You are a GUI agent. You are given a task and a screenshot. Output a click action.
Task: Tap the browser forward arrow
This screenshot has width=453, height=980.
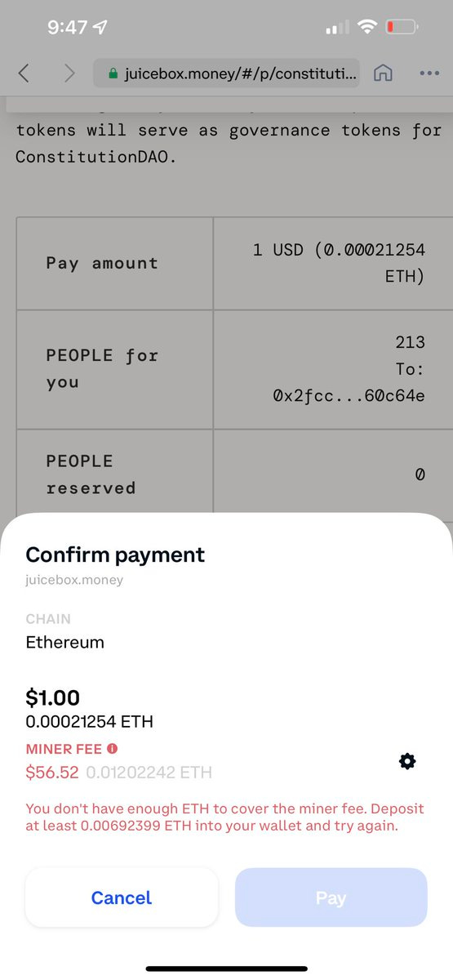pos(69,73)
